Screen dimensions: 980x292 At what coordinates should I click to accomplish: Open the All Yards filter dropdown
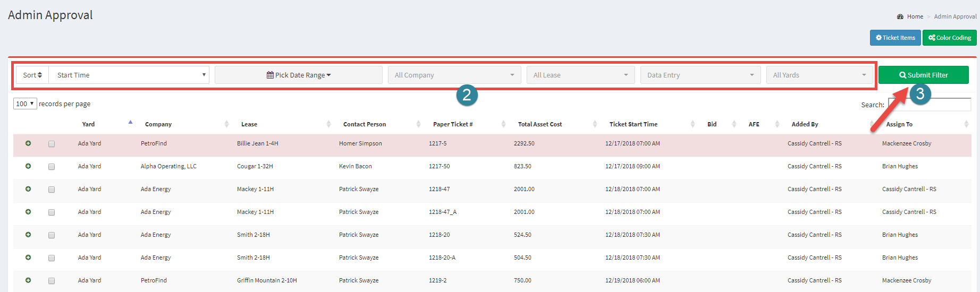coord(820,75)
